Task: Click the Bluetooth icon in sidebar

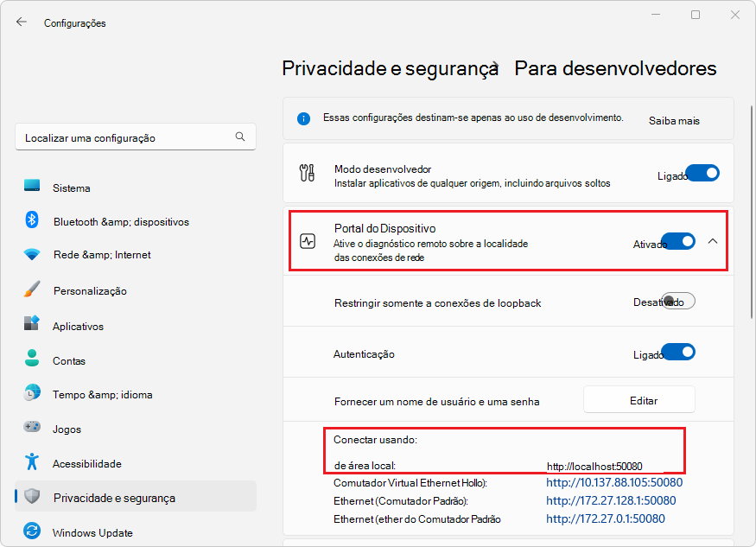Action: pos(33,222)
